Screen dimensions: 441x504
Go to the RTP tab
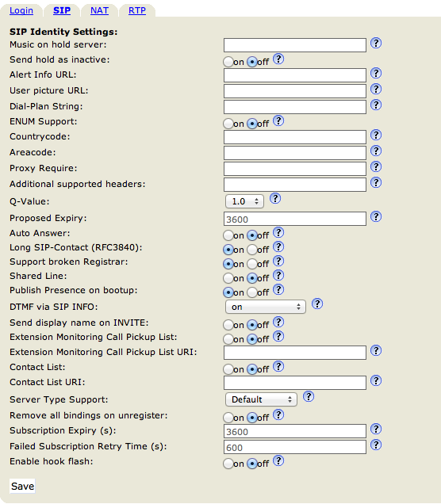click(137, 10)
